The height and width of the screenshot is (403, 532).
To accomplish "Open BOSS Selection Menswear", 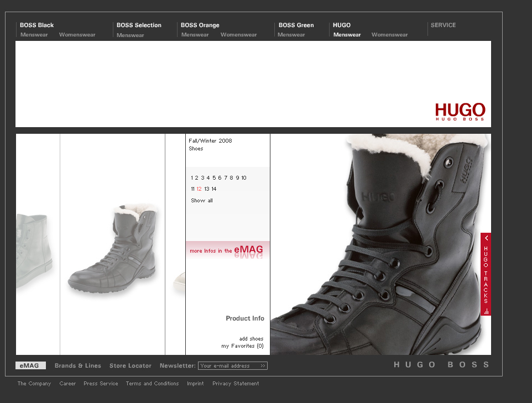I will (131, 35).
